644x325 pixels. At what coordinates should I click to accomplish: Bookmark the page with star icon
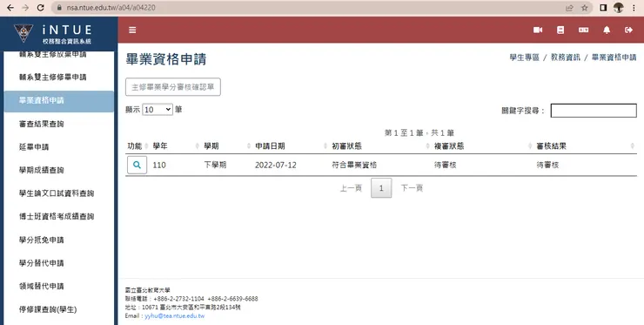pos(585,8)
